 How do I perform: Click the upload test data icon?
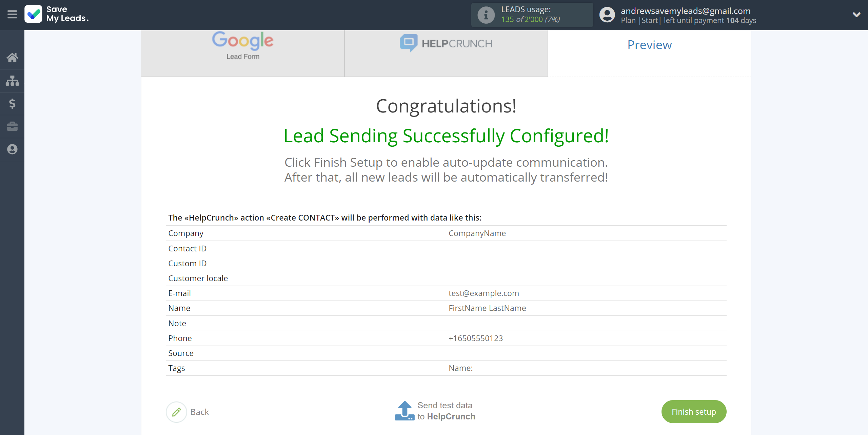pyautogui.click(x=405, y=411)
